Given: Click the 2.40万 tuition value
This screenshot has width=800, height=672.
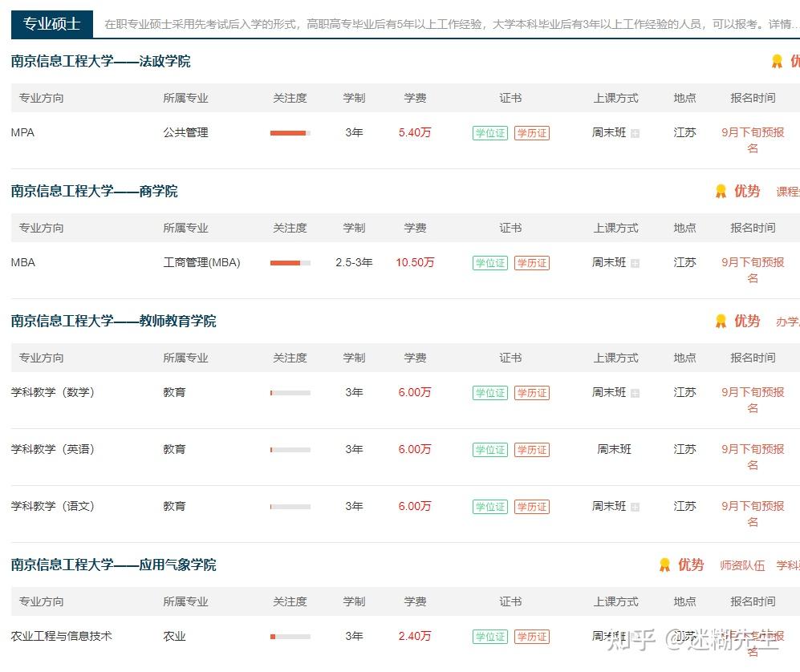Looking at the screenshot, I should 415,636.
